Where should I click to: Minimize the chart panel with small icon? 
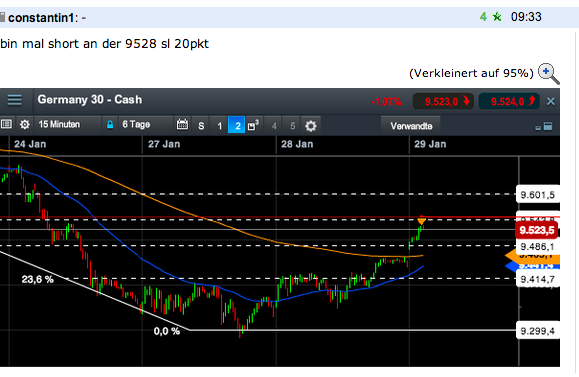(x=538, y=128)
